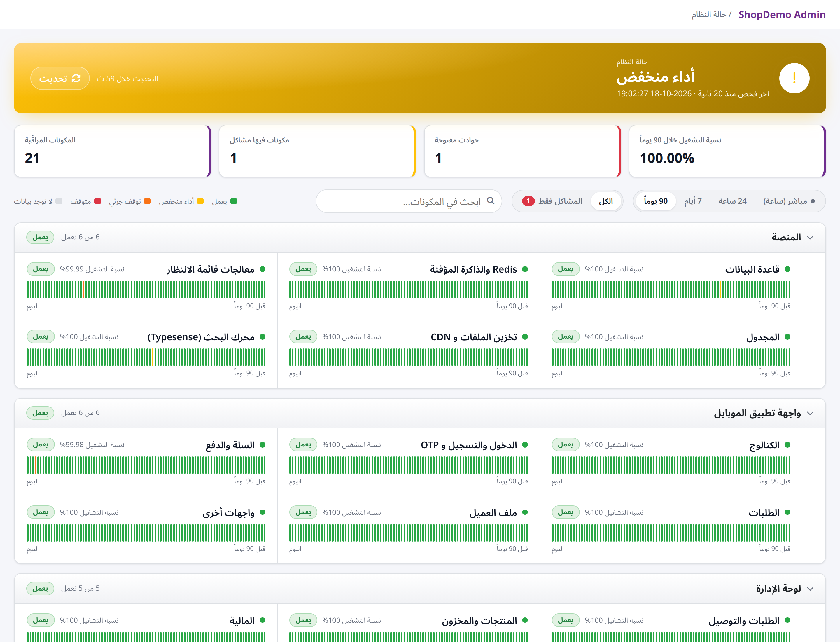Click the حالة النظام breadcrumb
The width and height of the screenshot is (840, 642).
[709, 15]
